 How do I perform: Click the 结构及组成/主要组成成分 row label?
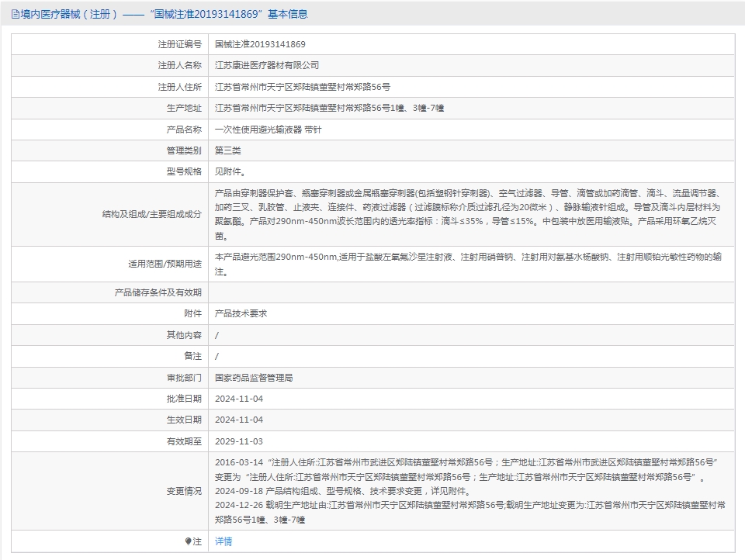tap(151, 214)
